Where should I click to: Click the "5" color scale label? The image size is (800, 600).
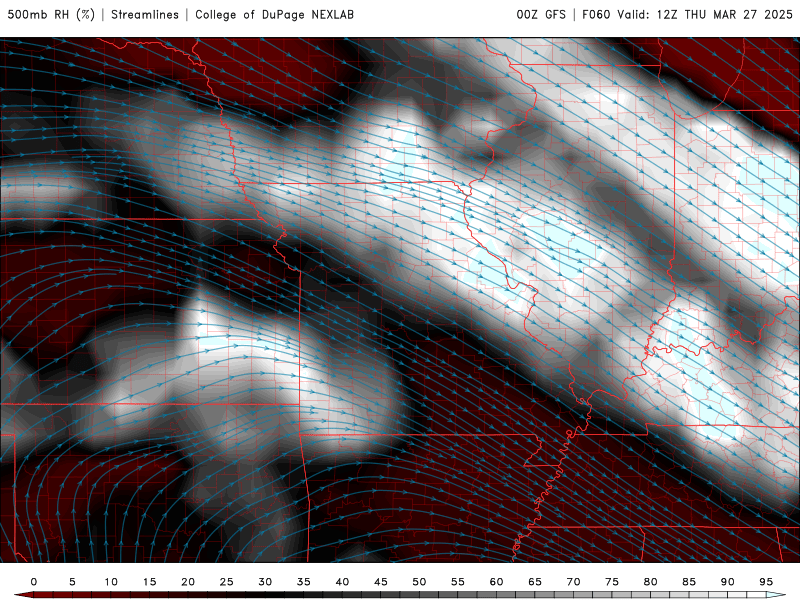pyautogui.click(x=72, y=582)
